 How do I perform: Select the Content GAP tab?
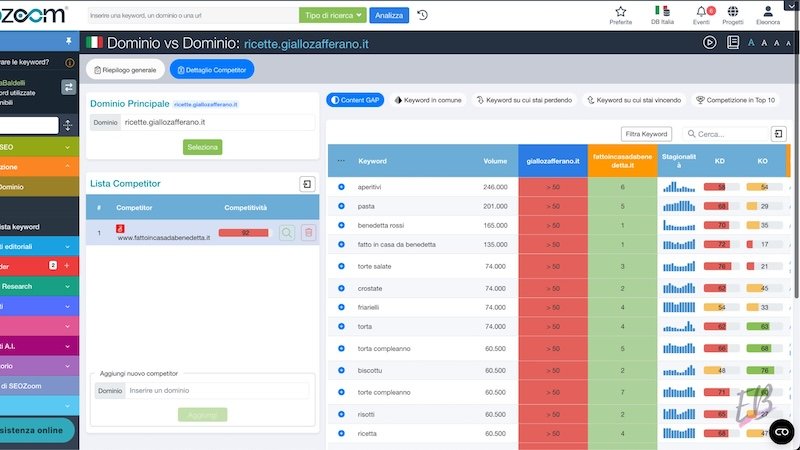click(355, 100)
